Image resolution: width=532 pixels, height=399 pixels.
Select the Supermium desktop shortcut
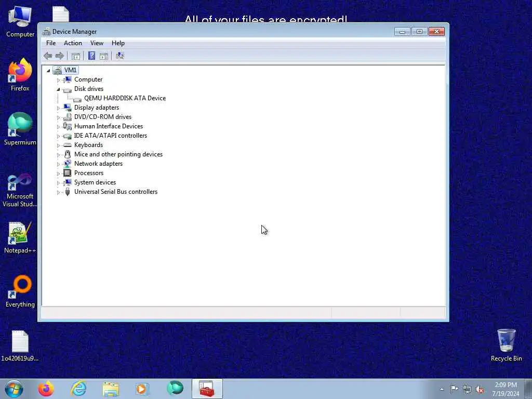point(20,129)
